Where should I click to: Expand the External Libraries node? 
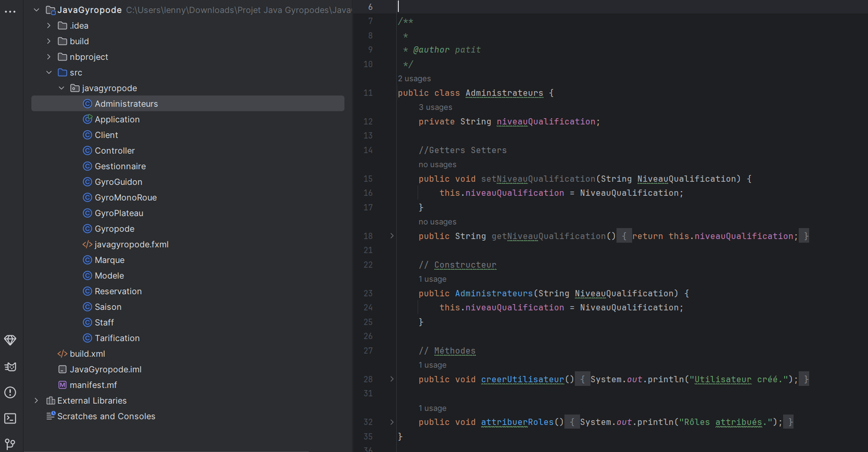click(36, 400)
